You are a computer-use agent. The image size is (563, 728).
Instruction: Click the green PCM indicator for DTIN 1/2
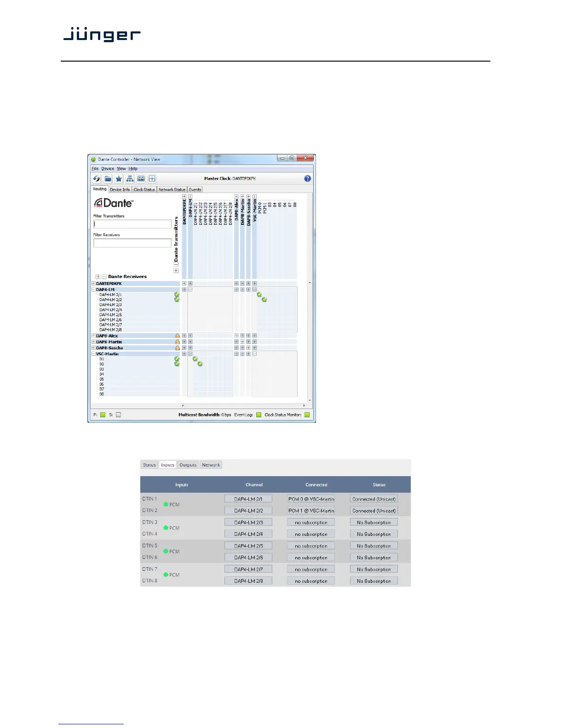166,504
